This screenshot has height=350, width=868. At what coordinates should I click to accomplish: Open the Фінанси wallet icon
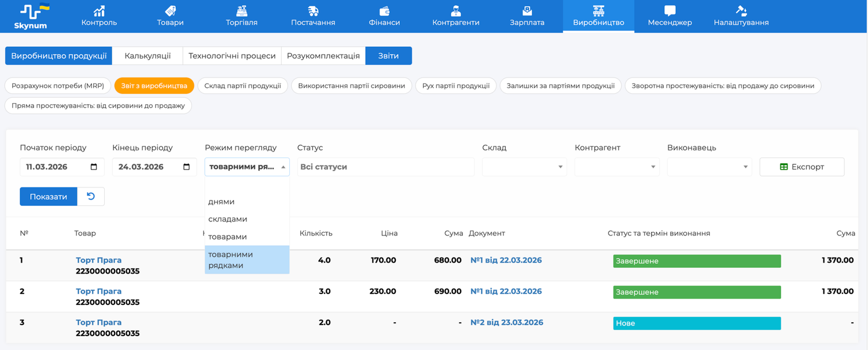pyautogui.click(x=384, y=11)
